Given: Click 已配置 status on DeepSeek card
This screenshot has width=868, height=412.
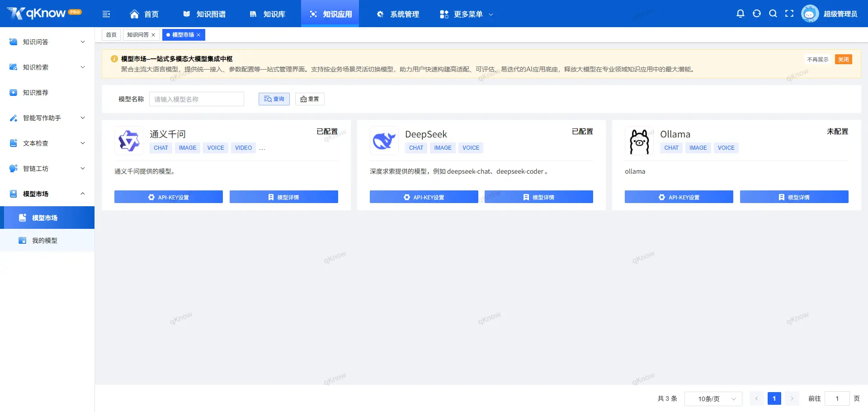Looking at the screenshot, I should coord(582,131).
